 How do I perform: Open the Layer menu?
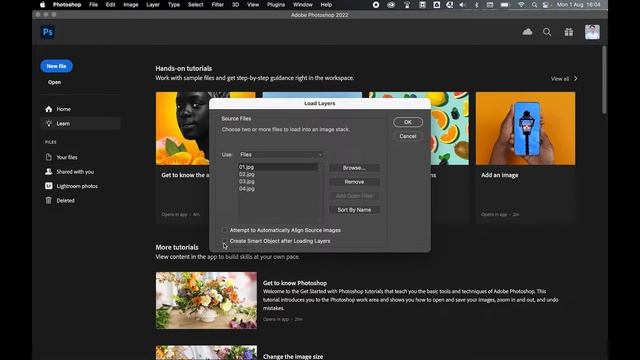pyautogui.click(x=153, y=5)
